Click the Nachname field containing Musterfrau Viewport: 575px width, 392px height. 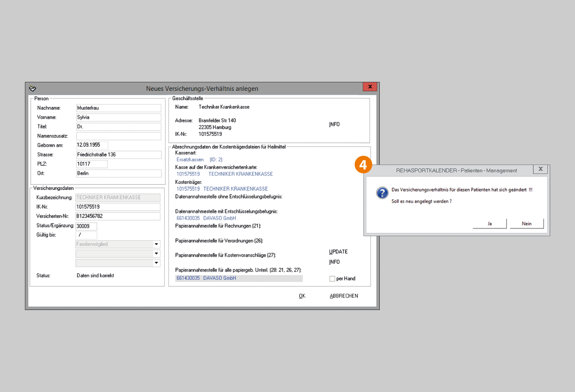tap(119, 108)
